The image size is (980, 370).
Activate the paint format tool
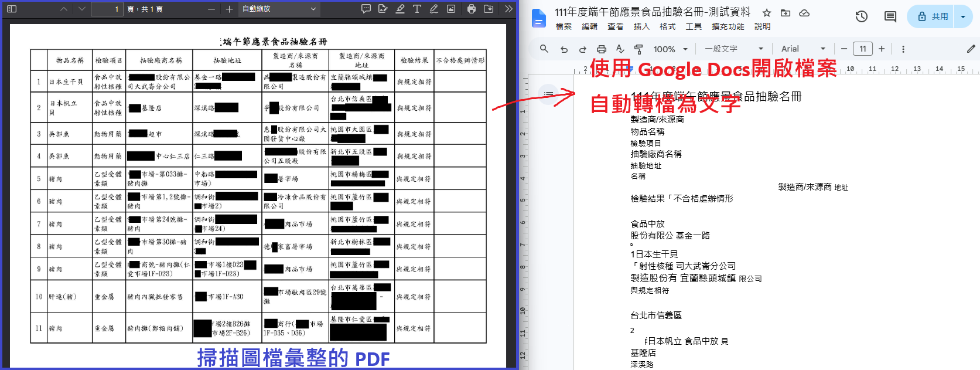[638, 49]
